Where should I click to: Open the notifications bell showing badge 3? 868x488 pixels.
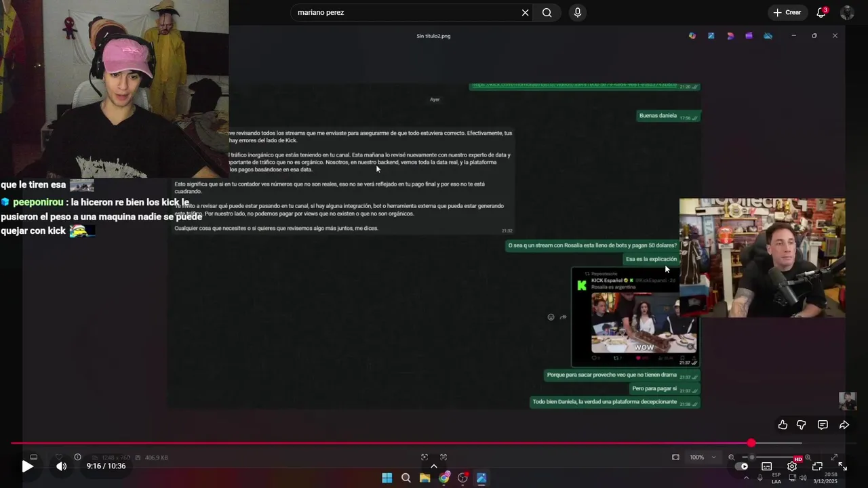[x=821, y=12]
